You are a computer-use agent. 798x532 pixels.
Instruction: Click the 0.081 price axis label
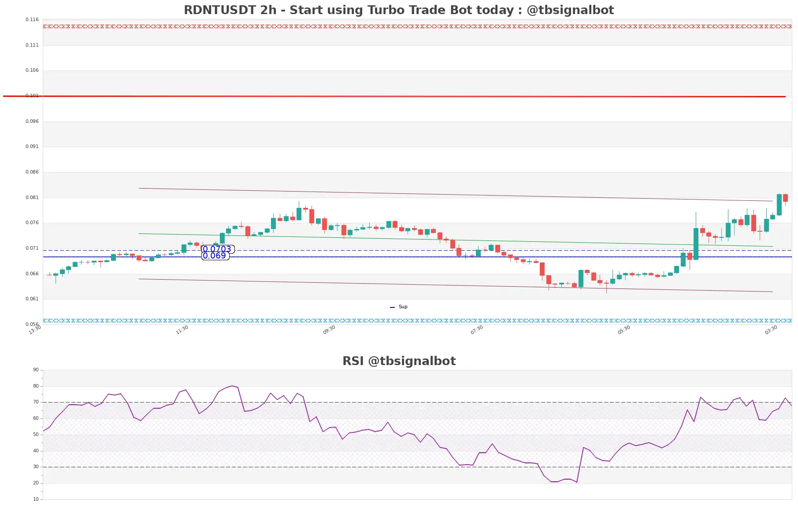click(x=32, y=198)
